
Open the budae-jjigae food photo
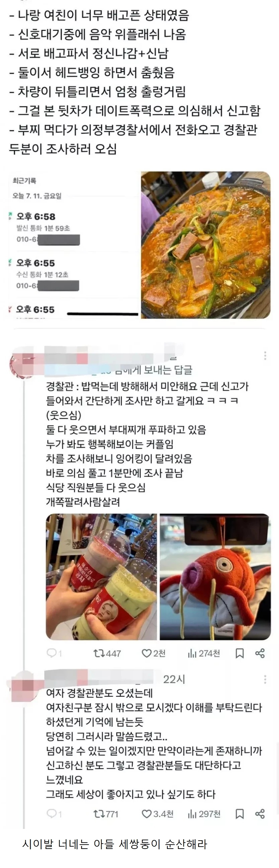(205, 245)
